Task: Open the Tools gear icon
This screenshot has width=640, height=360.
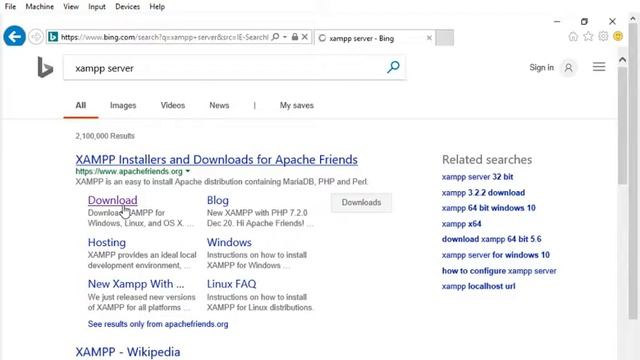Action: click(603, 36)
